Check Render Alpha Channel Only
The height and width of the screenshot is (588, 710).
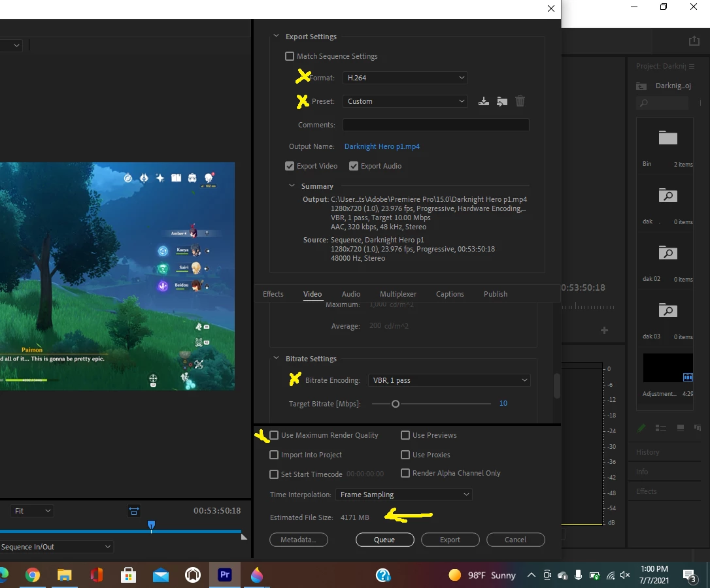pos(405,473)
